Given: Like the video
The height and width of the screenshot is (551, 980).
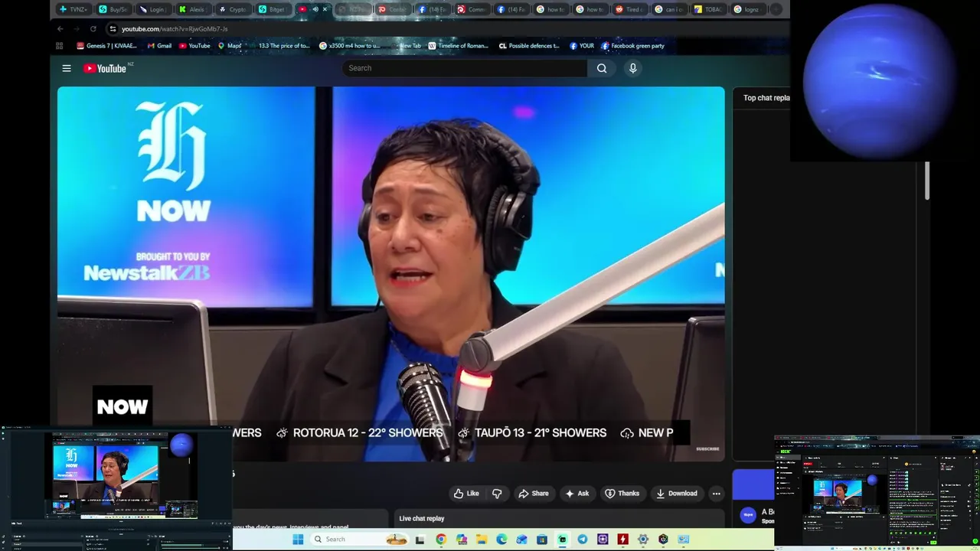Looking at the screenshot, I should (466, 494).
